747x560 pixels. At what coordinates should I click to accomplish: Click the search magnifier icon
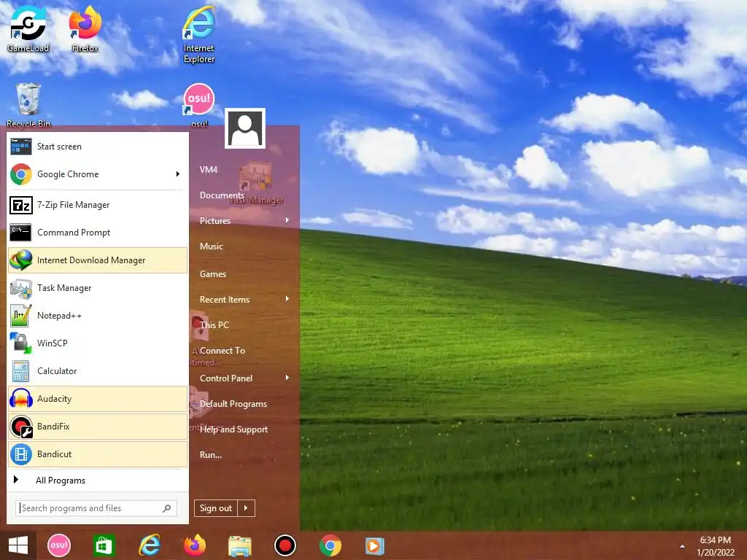167,508
